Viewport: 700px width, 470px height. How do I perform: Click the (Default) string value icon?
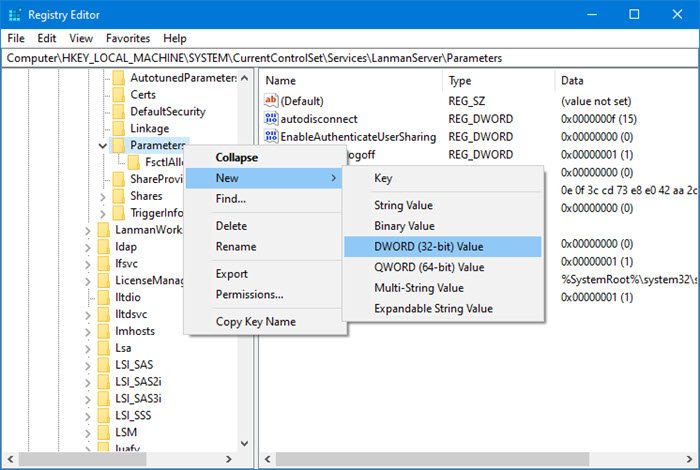tap(270, 101)
